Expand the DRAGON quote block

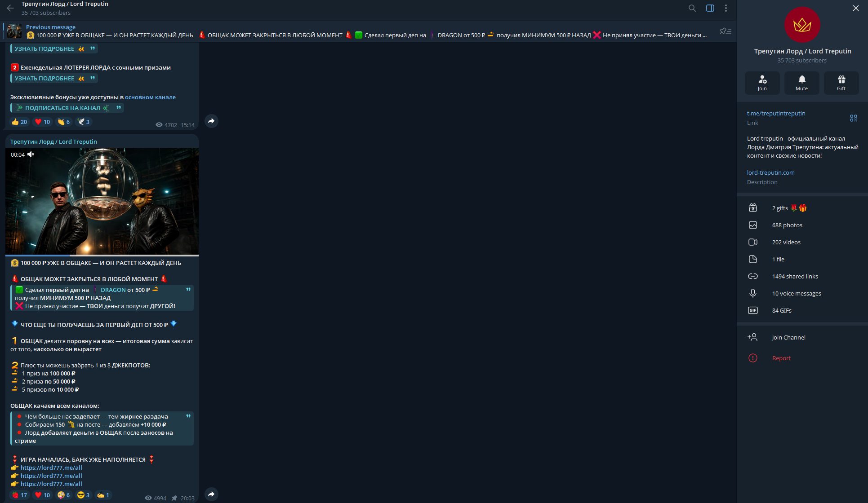[x=188, y=289]
